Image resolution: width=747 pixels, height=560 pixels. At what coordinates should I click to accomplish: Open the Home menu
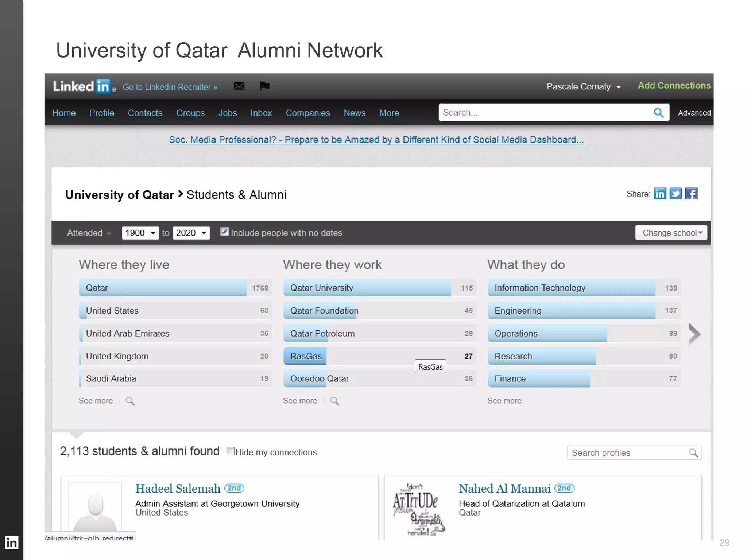[x=64, y=113]
